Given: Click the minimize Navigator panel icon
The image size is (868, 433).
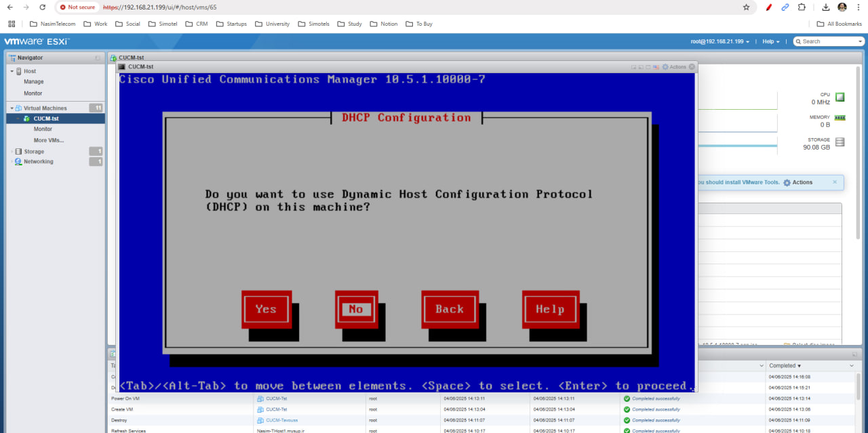Looking at the screenshot, I should pyautogui.click(x=98, y=58).
